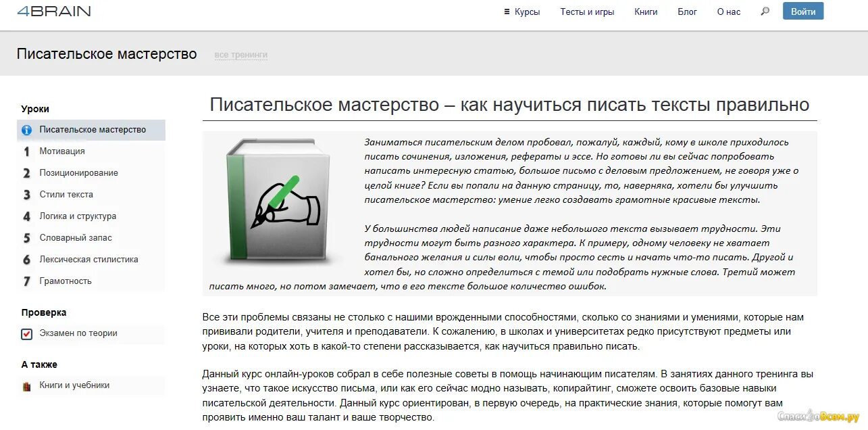Click the blue info icon in sidebar
The image size is (868, 430).
(26, 130)
